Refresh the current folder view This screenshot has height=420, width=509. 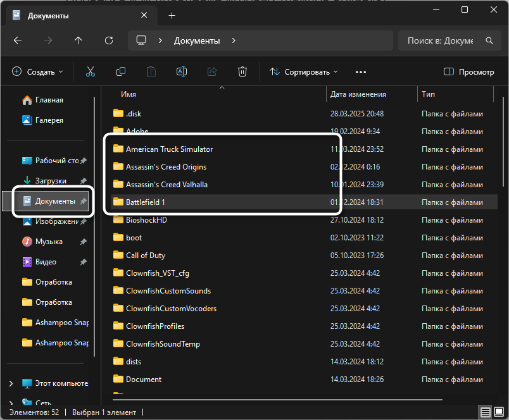(109, 40)
